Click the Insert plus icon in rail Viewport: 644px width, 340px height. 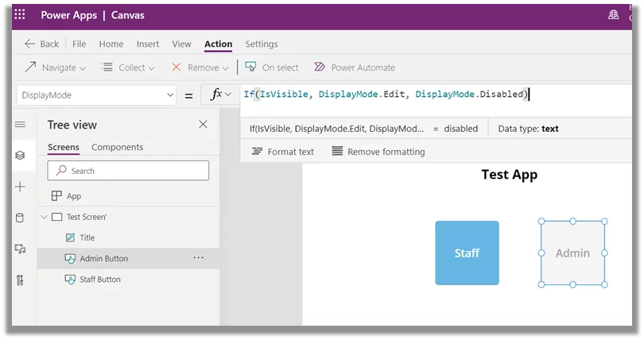[20, 187]
